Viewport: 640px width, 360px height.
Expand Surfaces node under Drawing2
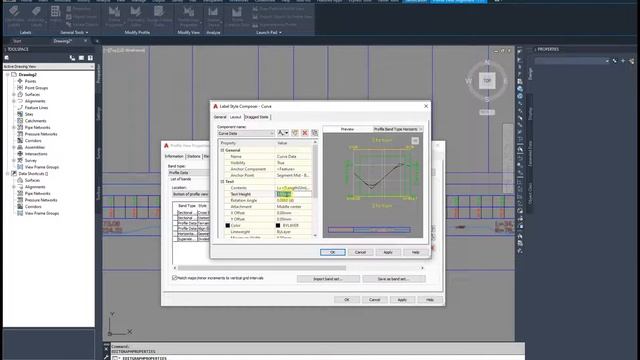(14, 94)
